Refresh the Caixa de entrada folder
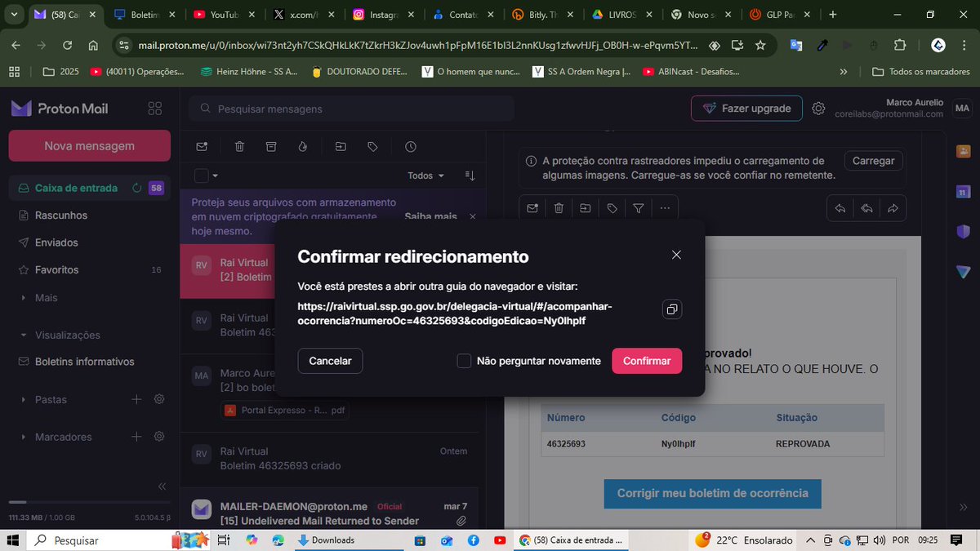 (x=137, y=188)
